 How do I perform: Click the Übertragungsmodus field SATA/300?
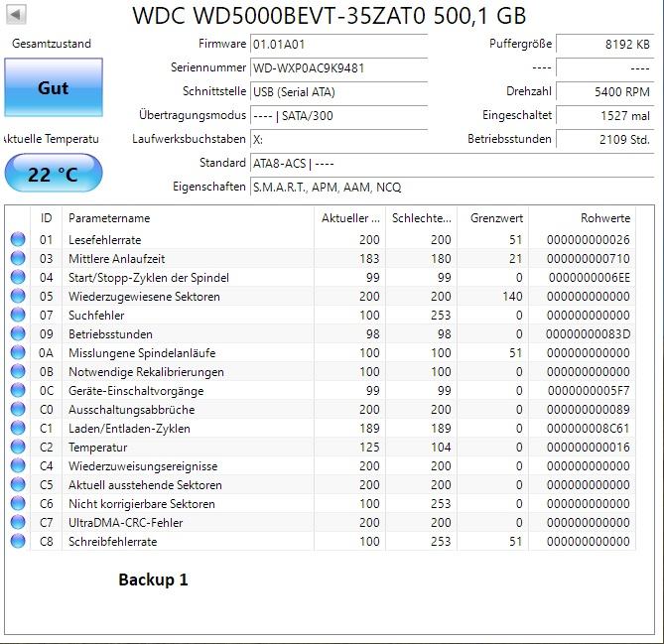(338, 115)
